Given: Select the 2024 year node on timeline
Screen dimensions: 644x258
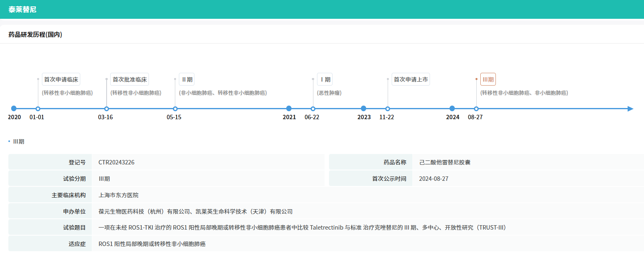Looking at the screenshot, I should pos(452,108).
